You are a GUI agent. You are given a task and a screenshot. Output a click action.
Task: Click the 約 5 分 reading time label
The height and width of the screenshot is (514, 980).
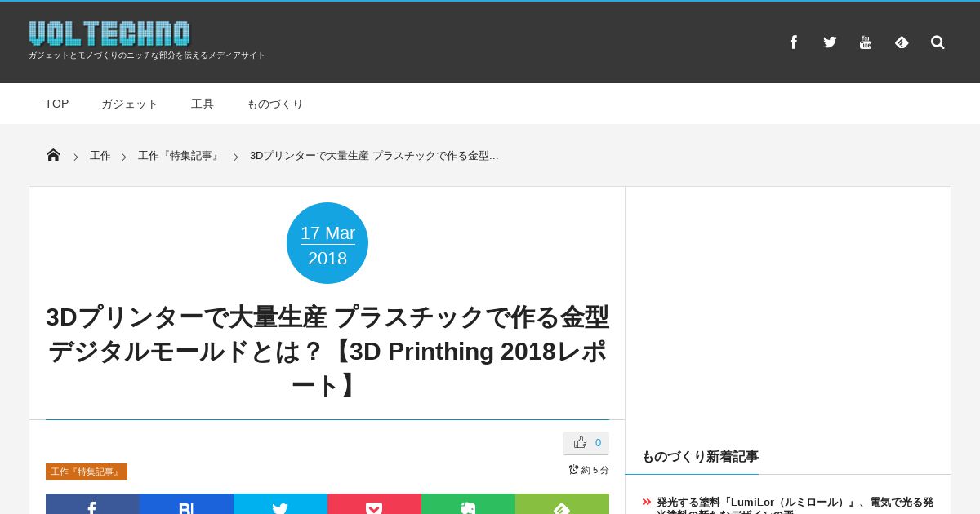point(595,470)
